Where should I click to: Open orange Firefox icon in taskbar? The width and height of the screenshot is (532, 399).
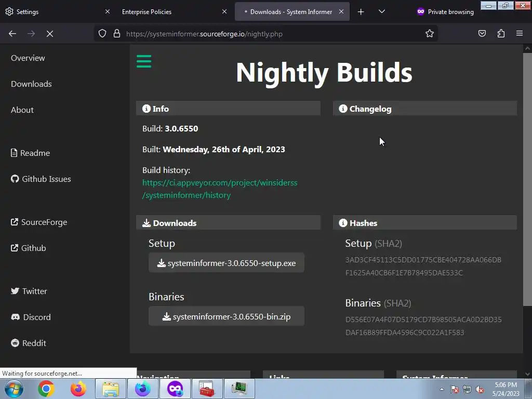pyautogui.click(x=78, y=389)
